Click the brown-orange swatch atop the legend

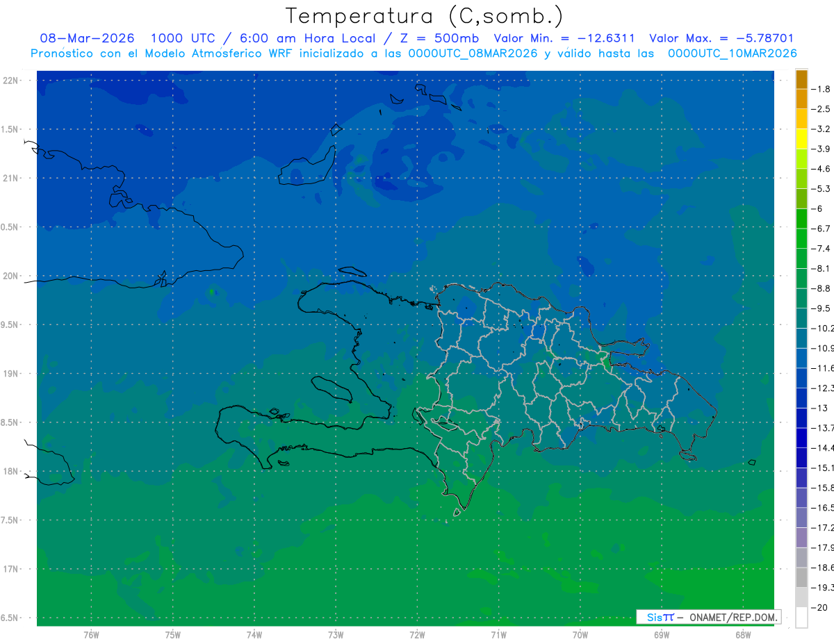(801, 79)
